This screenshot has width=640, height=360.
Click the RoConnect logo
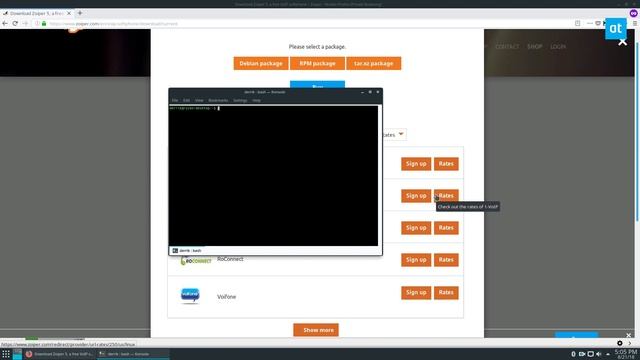196,260
